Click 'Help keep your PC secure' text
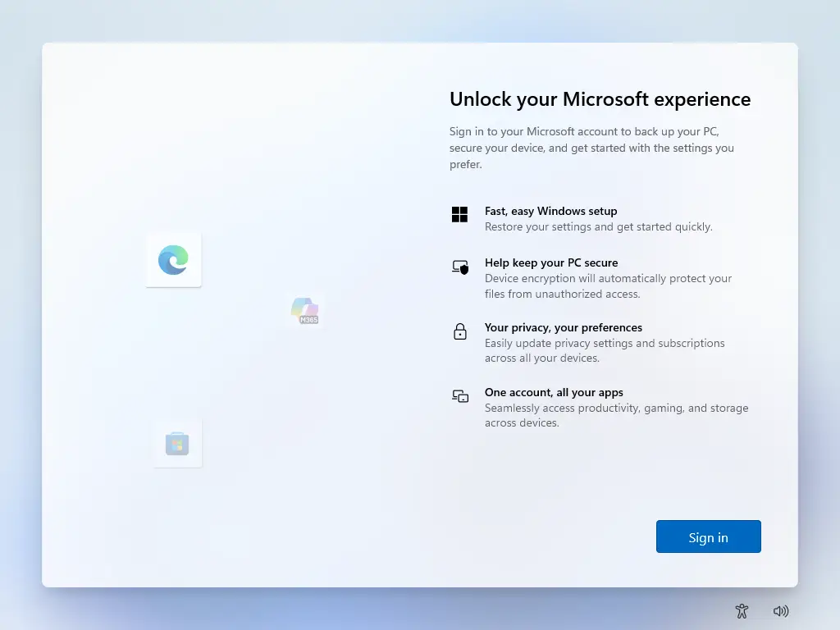 click(551, 262)
